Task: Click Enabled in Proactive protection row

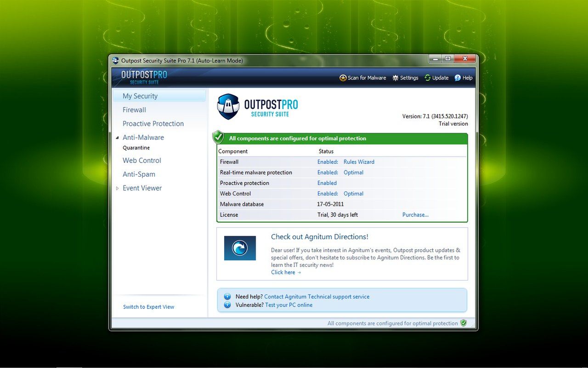Action: tap(327, 183)
